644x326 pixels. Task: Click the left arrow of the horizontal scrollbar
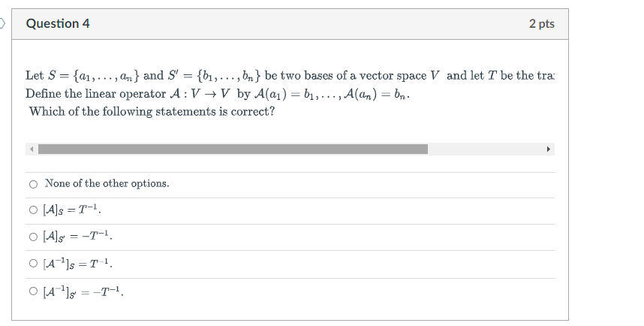(32, 149)
